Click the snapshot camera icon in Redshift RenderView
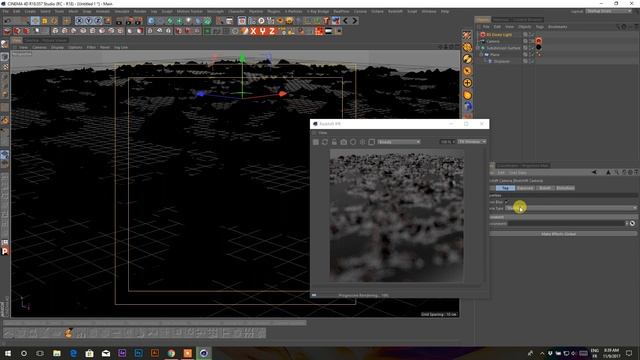This screenshot has height=360, width=640. pos(344,142)
